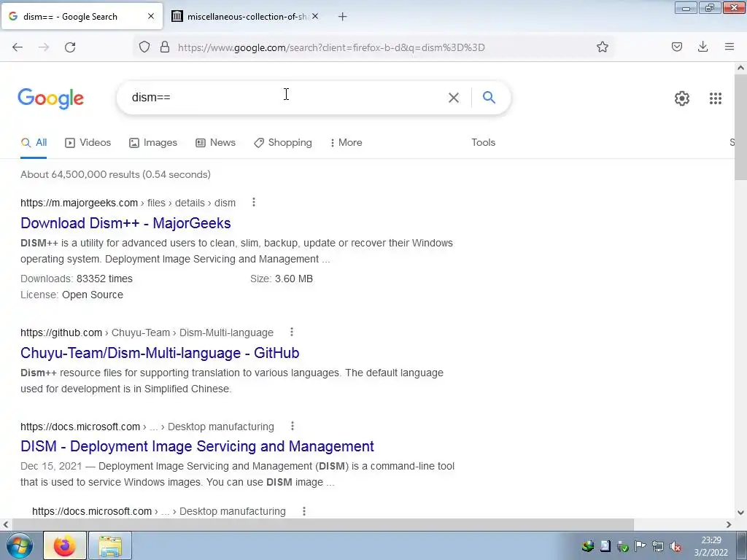Select the All results tab
Viewport: 747px width, 560px height.
point(34,142)
